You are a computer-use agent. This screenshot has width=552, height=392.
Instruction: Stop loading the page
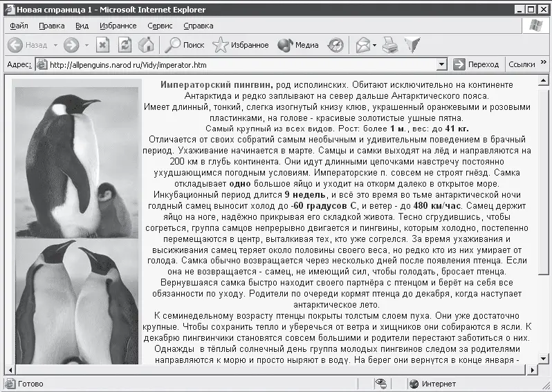[102, 45]
